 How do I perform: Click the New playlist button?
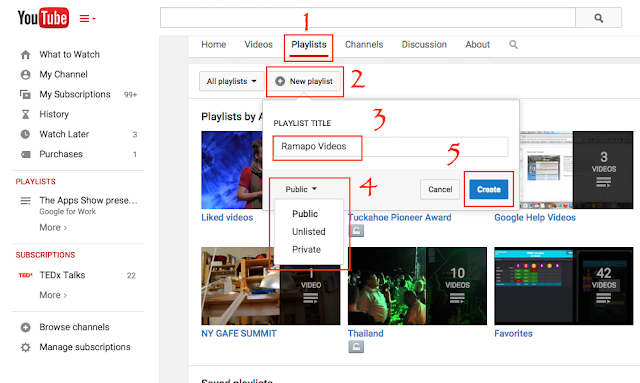coord(304,81)
